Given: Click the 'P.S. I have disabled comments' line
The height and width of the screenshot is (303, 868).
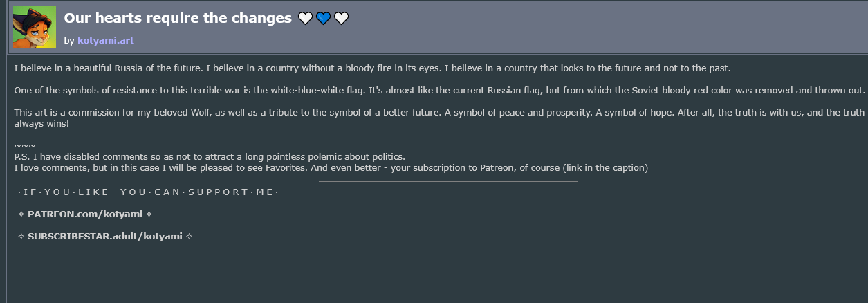Looking at the screenshot, I should pyautogui.click(x=210, y=156).
